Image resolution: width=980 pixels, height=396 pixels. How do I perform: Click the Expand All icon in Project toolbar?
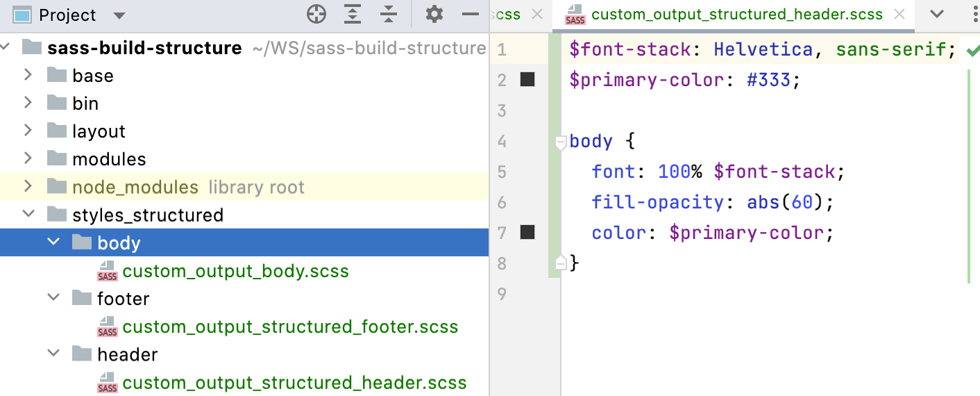tap(353, 15)
